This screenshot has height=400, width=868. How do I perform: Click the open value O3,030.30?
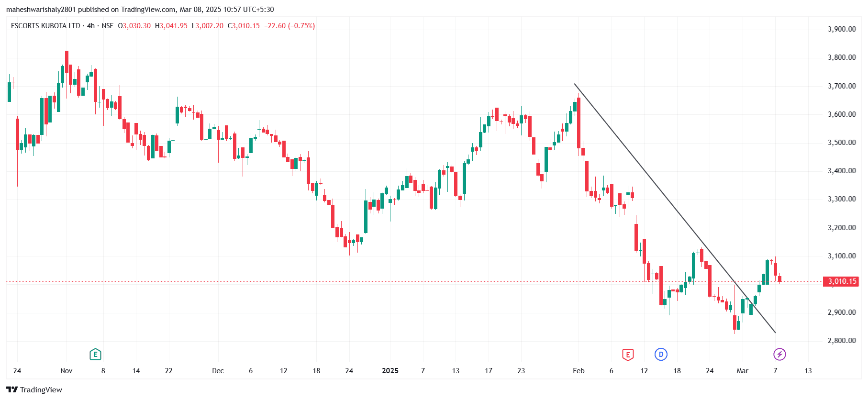(x=134, y=26)
